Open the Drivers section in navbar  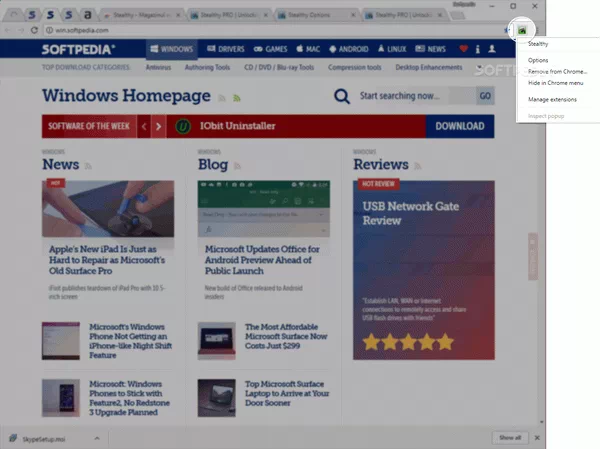click(x=227, y=48)
